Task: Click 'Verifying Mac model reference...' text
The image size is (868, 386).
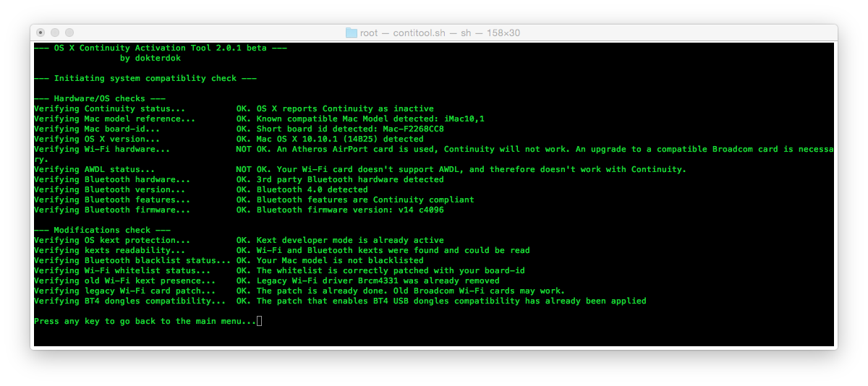Action: pyautogui.click(x=115, y=119)
